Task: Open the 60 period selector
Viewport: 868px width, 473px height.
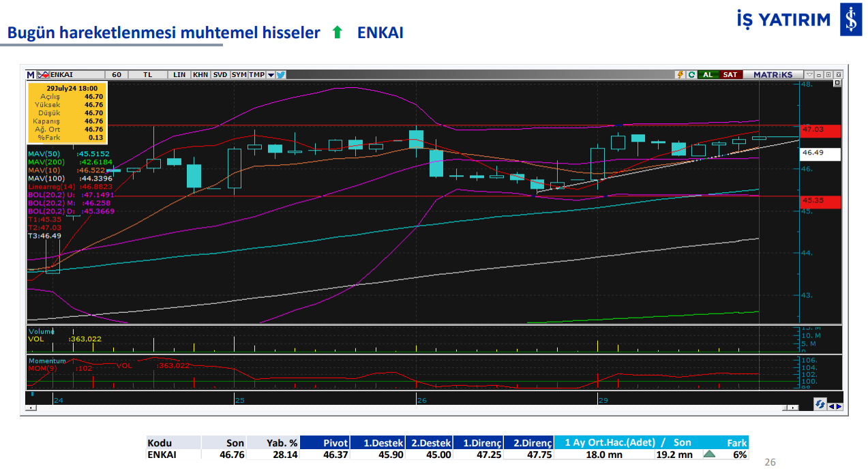Action: pos(117,75)
